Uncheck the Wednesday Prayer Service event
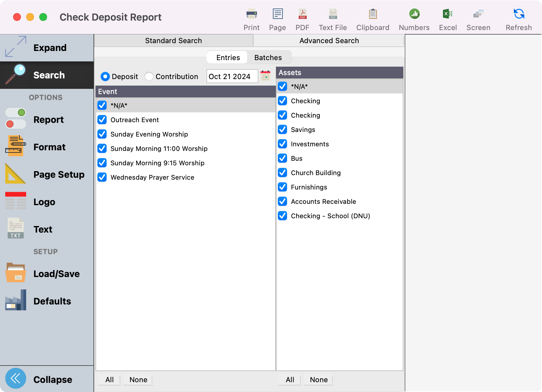Screen dimensions: 542x392 [x=102, y=177]
